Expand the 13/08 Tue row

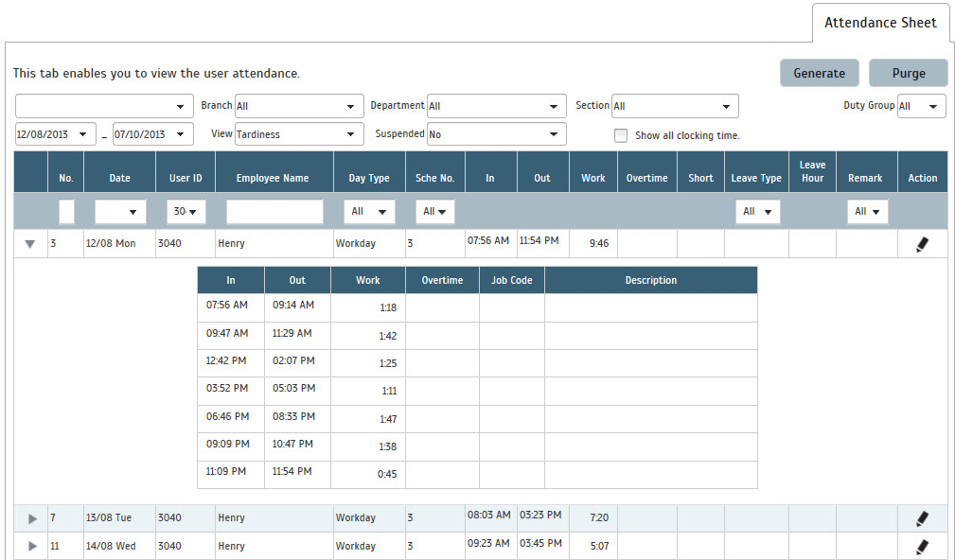(32, 518)
